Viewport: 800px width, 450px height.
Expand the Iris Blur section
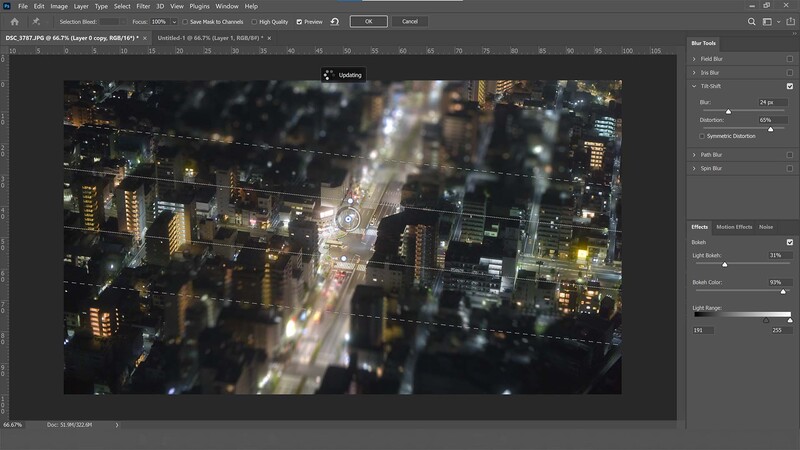click(x=694, y=73)
